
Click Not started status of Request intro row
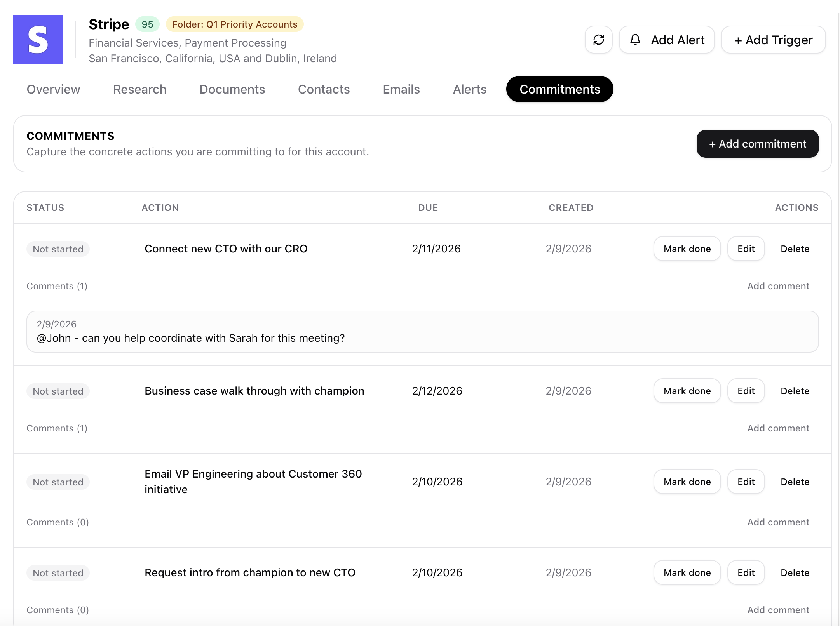[58, 573]
